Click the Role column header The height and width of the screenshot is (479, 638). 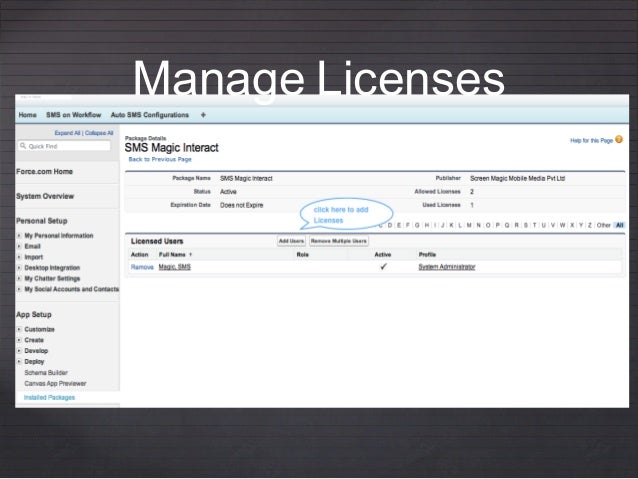click(303, 255)
